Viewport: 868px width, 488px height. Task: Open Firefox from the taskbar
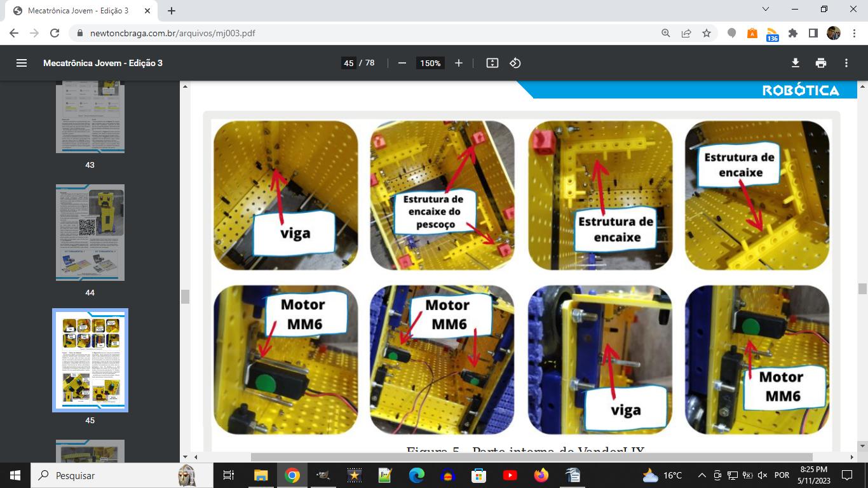[541, 475]
